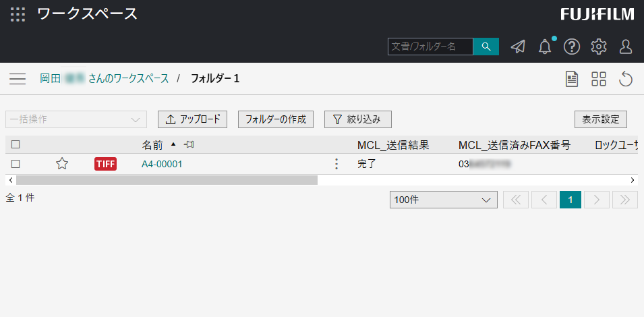Image resolution: width=644 pixels, height=317 pixels.
Task: Open the settings gear icon
Action: tap(599, 46)
